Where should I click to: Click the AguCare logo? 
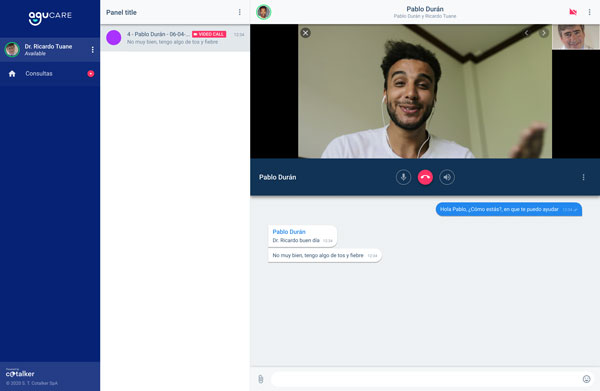coord(50,17)
